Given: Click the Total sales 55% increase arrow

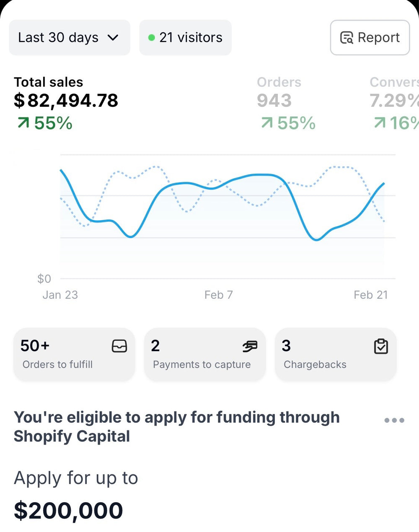Looking at the screenshot, I should click(23, 123).
